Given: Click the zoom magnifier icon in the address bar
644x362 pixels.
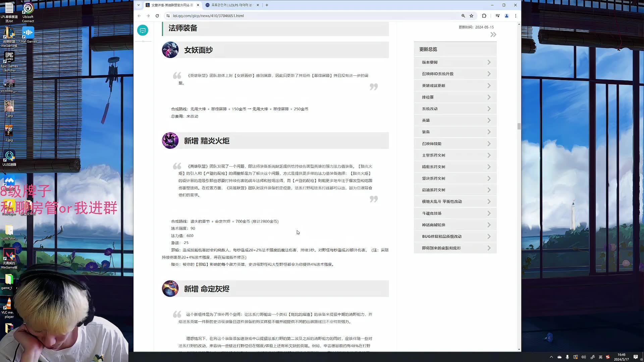Looking at the screenshot, I should pyautogui.click(x=463, y=16).
